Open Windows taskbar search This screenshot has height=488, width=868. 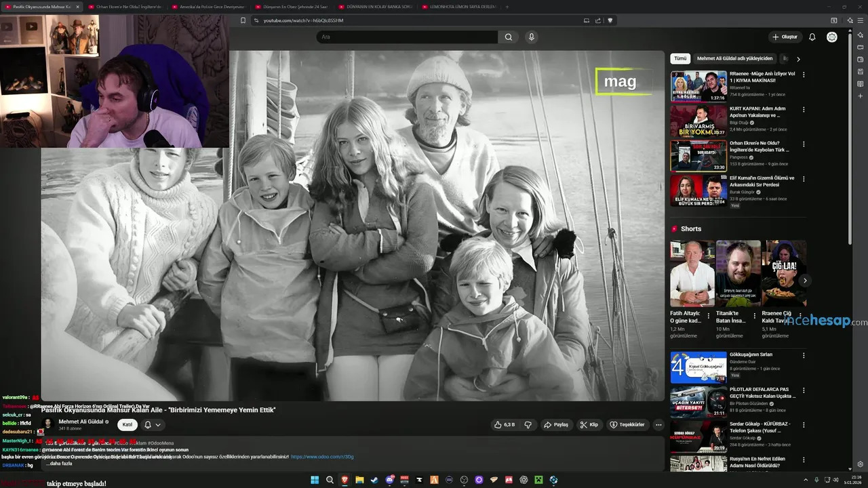point(330,480)
